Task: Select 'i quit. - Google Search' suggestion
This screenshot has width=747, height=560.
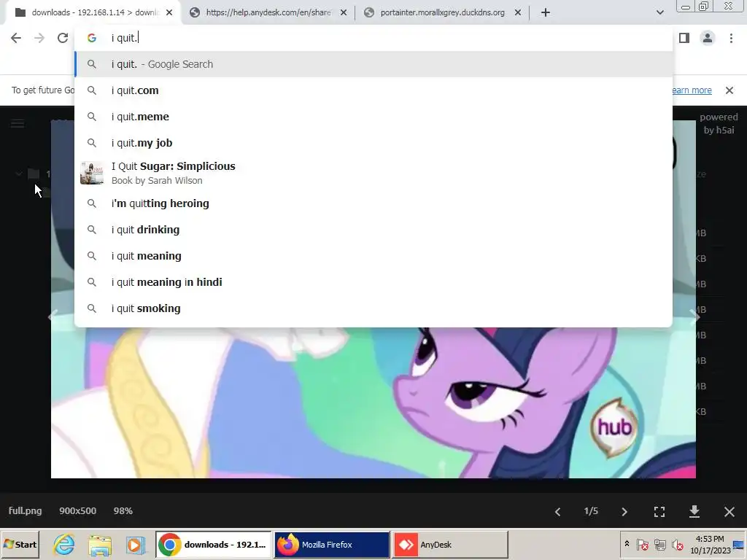Action: click(373, 64)
